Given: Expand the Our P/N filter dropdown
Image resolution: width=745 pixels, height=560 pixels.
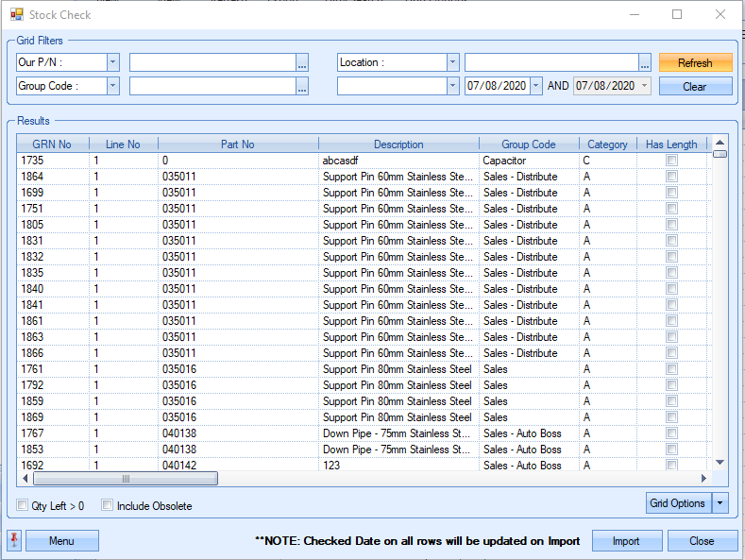Looking at the screenshot, I should [x=113, y=62].
